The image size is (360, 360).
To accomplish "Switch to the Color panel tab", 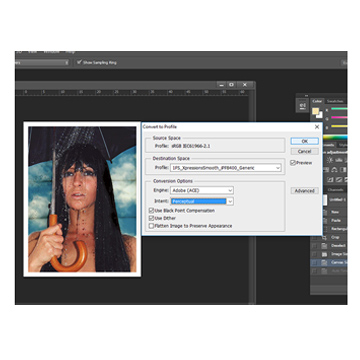I will click(317, 101).
